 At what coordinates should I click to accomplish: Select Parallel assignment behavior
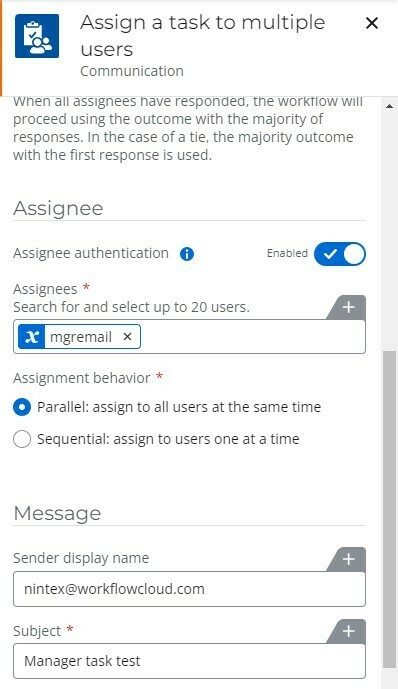pyautogui.click(x=22, y=407)
